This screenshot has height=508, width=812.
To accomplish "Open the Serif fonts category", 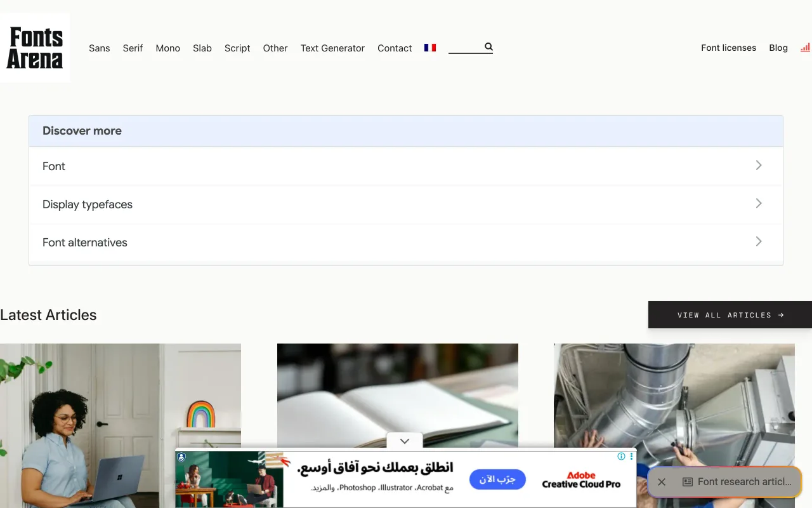I will (133, 48).
